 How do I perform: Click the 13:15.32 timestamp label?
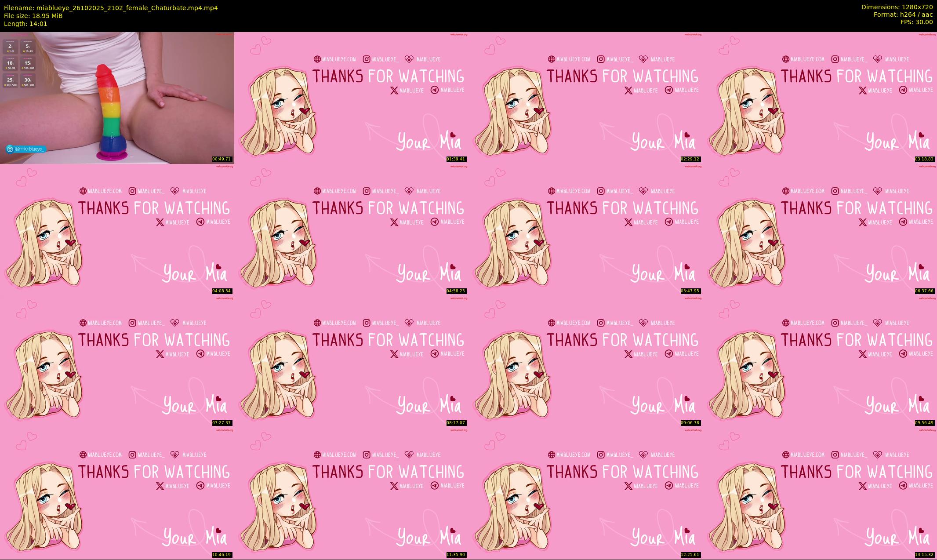point(924,555)
